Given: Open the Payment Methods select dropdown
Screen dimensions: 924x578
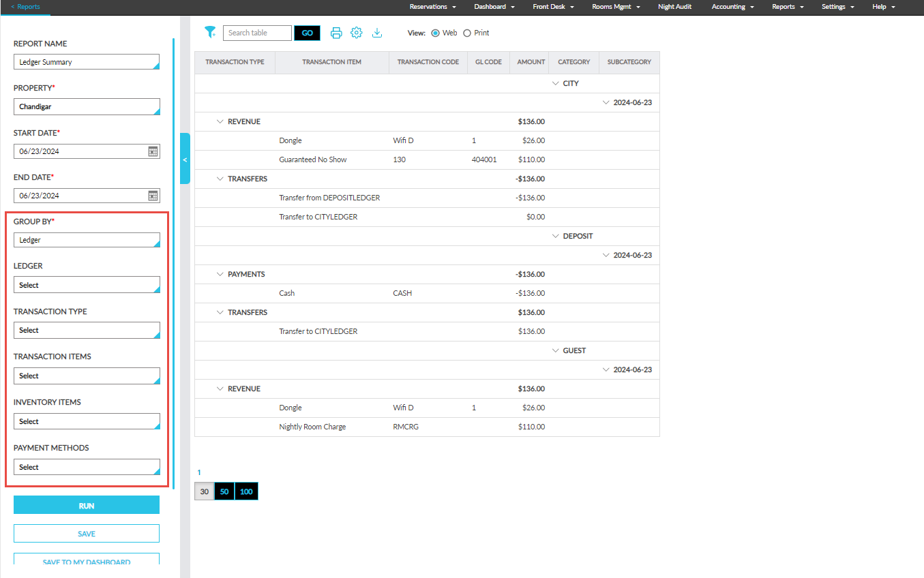Looking at the screenshot, I should point(87,467).
